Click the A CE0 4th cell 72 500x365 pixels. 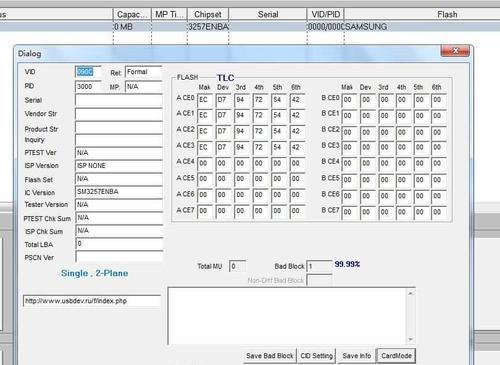(260, 100)
